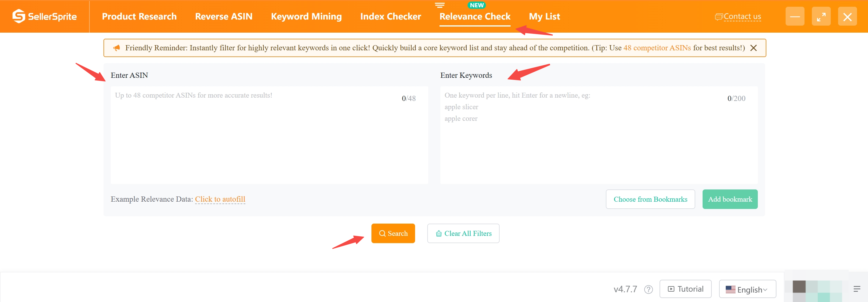Screen dimensions: 868x302
Task: Click the drag handle lines above the tabs
Action: click(x=439, y=5)
